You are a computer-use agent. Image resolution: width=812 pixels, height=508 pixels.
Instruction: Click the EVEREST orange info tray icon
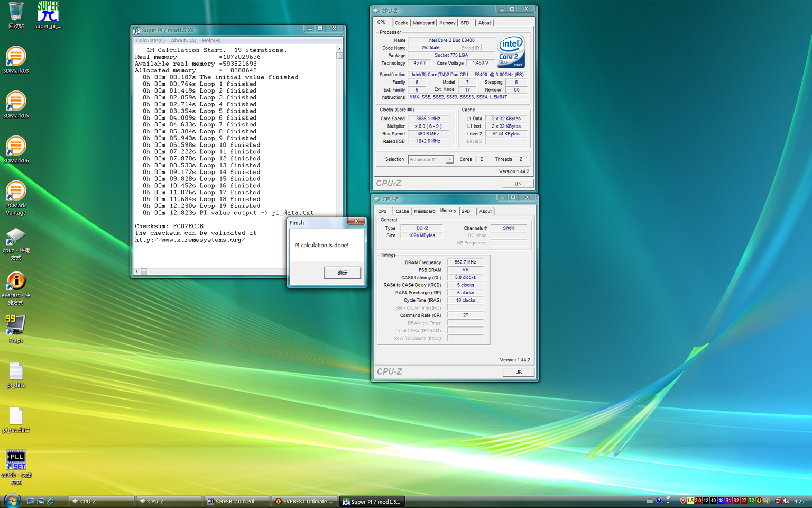point(759,501)
